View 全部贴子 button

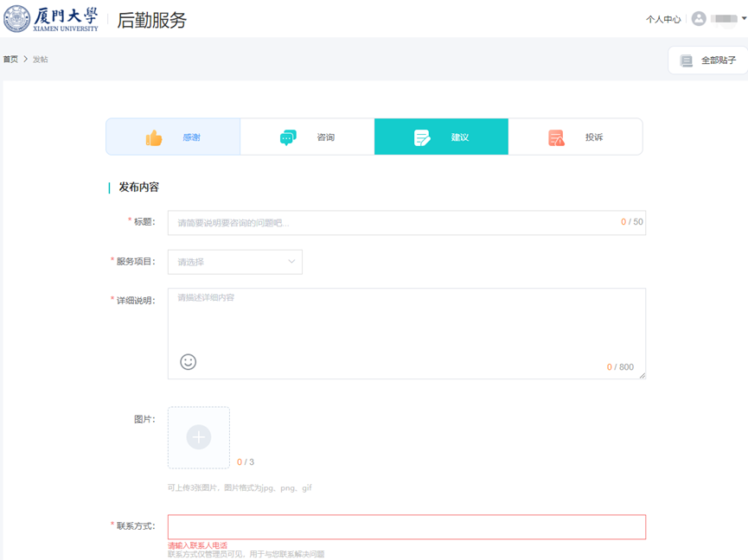(x=708, y=60)
